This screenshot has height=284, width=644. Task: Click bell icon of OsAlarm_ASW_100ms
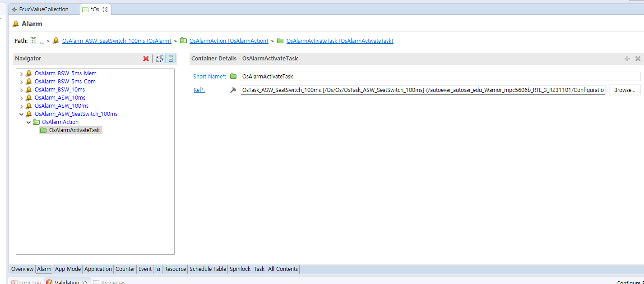(x=29, y=106)
